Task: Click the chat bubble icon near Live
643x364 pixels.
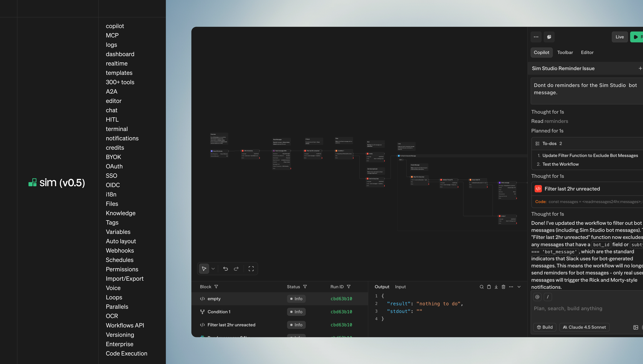Action: point(549,37)
